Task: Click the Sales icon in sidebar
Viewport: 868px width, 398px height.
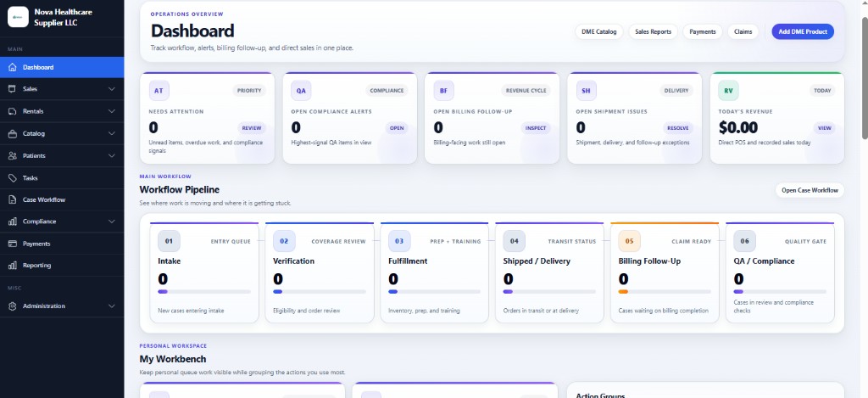Action: coord(13,89)
